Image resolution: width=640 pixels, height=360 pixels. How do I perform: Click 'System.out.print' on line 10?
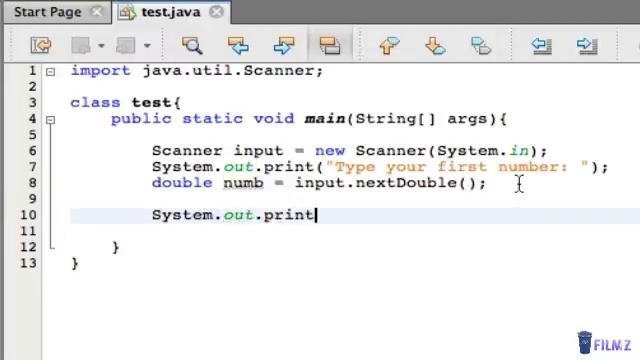click(233, 215)
